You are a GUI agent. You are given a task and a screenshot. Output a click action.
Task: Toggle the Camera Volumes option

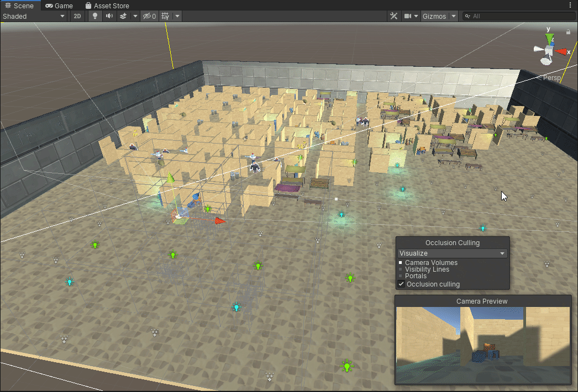pos(402,263)
